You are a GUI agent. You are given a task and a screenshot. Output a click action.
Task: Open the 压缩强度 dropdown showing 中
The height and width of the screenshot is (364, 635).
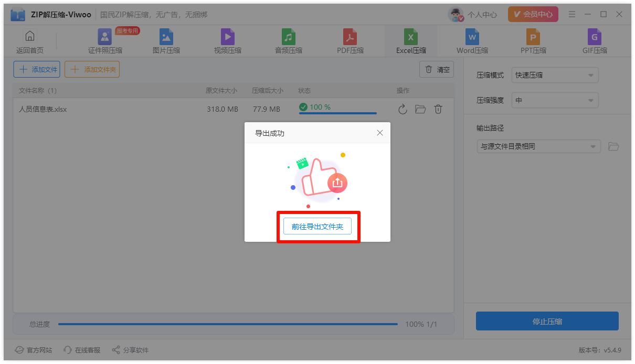click(555, 100)
